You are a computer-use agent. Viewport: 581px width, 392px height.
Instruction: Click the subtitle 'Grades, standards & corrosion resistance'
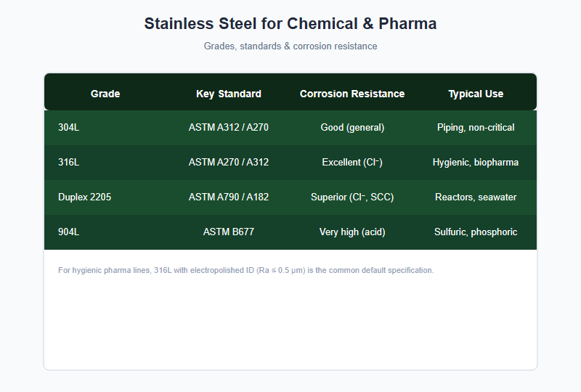tap(290, 46)
